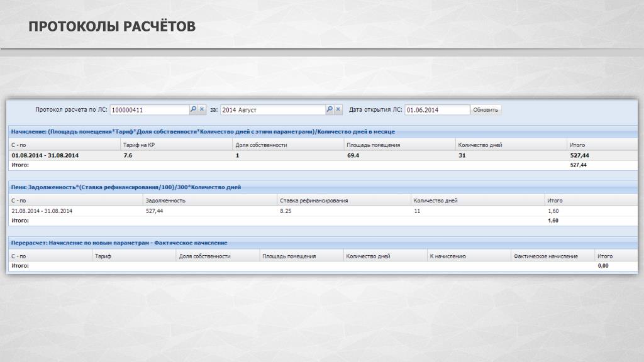
Task: Click Задолженность value 527,44
Action: [155, 211]
